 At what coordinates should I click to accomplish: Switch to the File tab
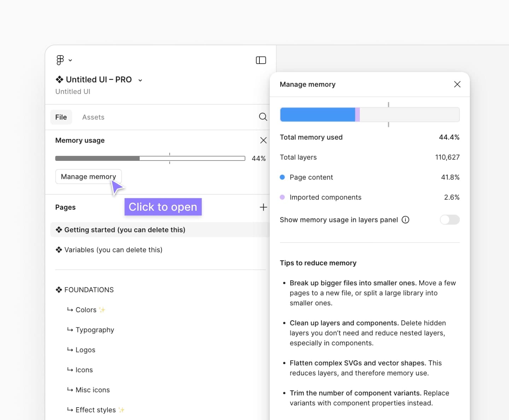61,117
